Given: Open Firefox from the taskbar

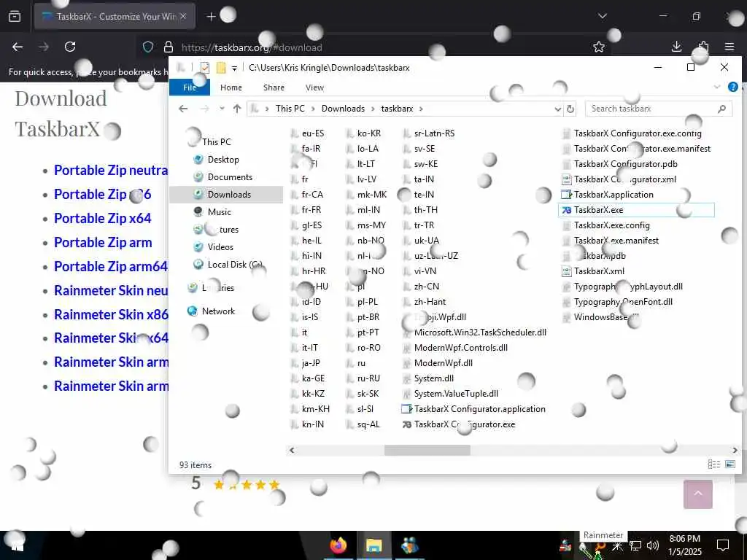Looking at the screenshot, I should [x=338, y=545].
